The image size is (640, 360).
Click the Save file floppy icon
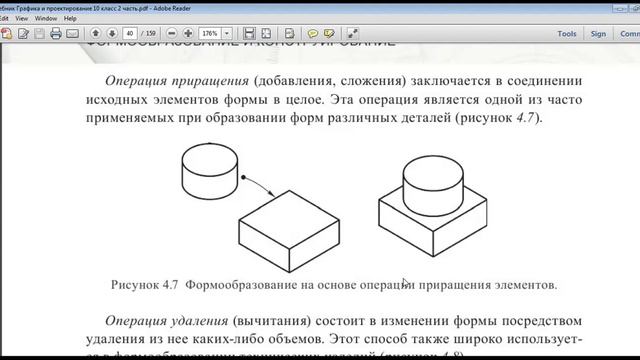click(40, 33)
